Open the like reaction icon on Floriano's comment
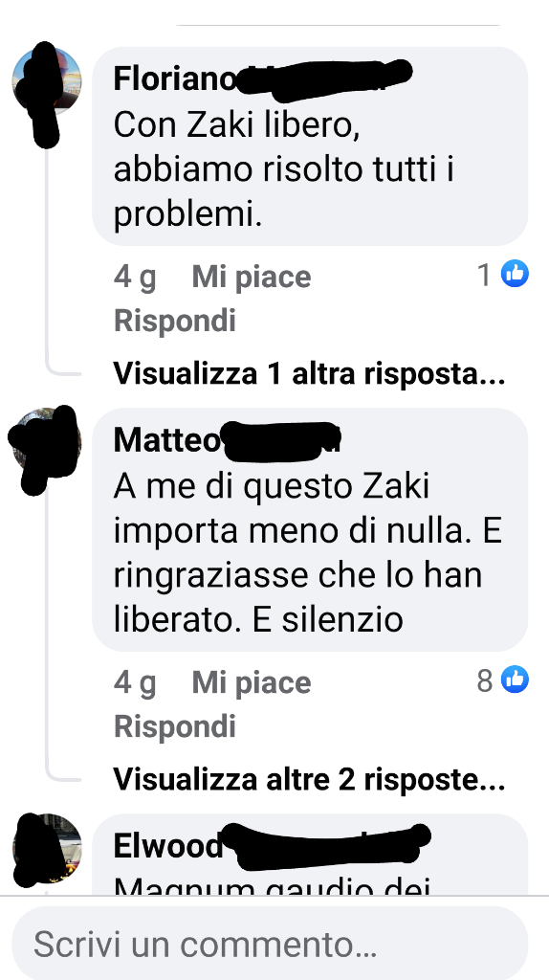The width and height of the screenshot is (549, 980). tap(515, 274)
